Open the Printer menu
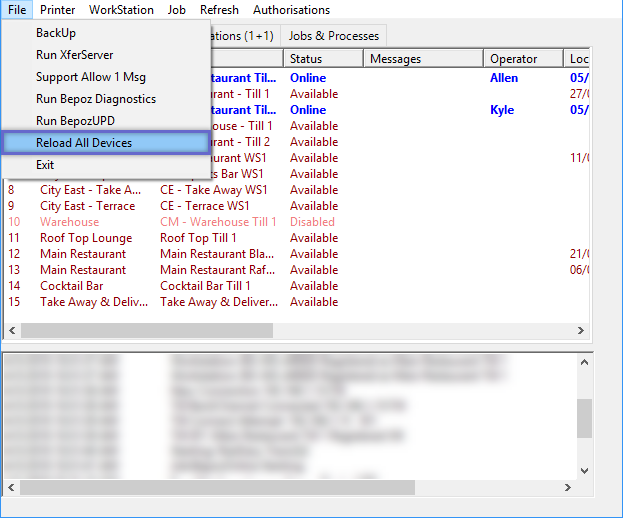This screenshot has width=623, height=518. coord(58,10)
